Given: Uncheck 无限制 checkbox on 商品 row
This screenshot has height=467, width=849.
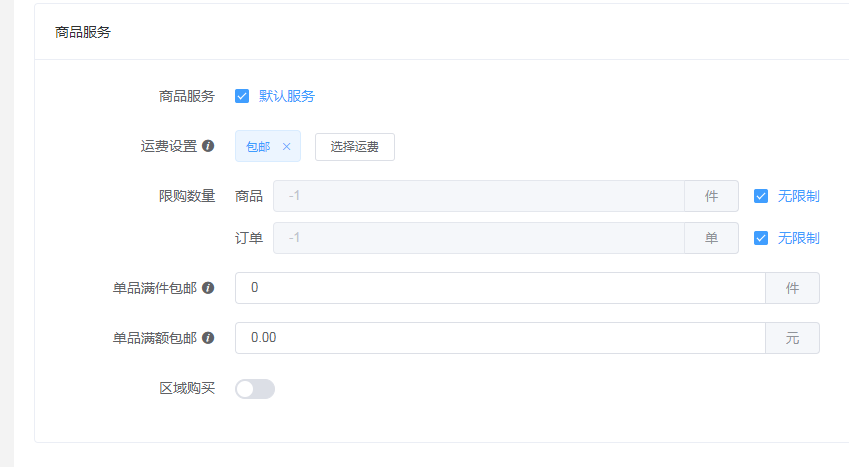Looking at the screenshot, I should pos(761,196).
